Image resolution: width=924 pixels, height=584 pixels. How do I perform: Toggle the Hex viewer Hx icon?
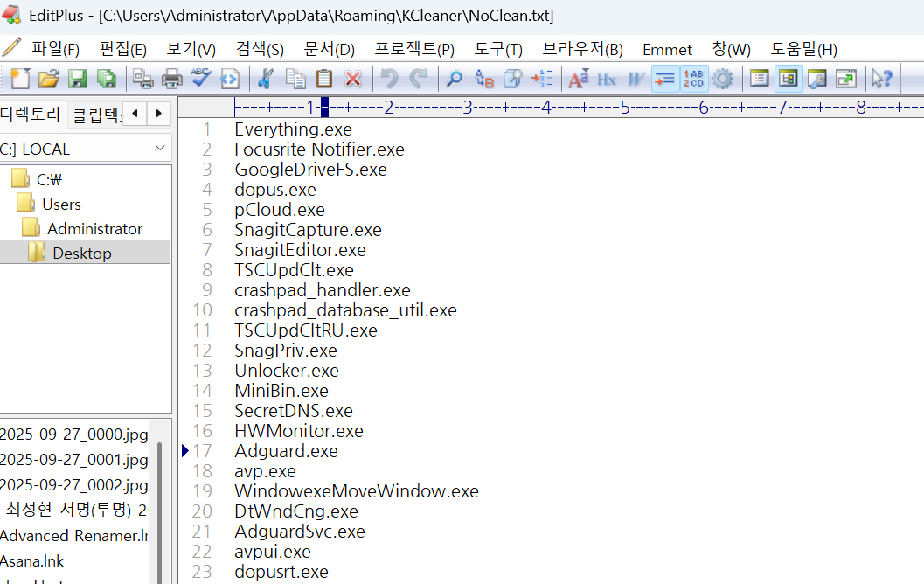[607, 79]
